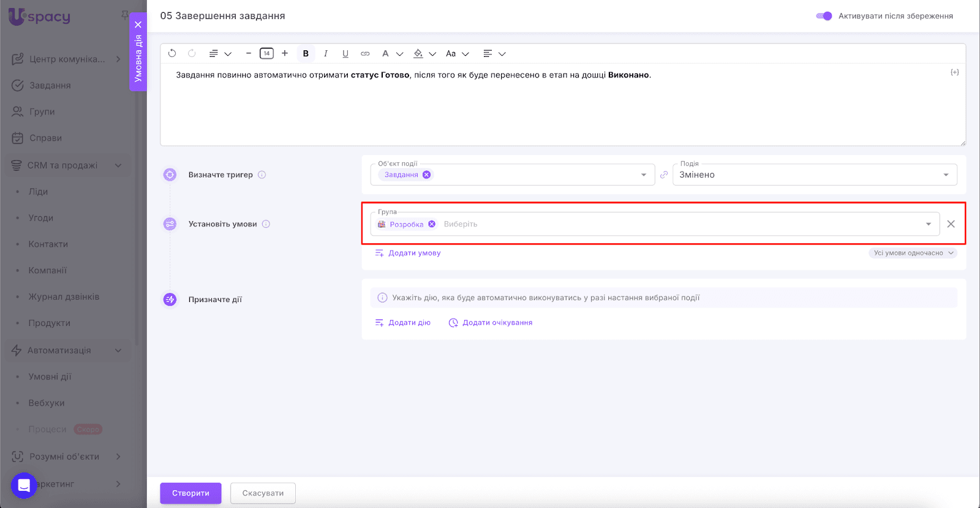This screenshot has height=508, width=980.
Task: Click the Скасувати button
Action: tap(263, 493)
